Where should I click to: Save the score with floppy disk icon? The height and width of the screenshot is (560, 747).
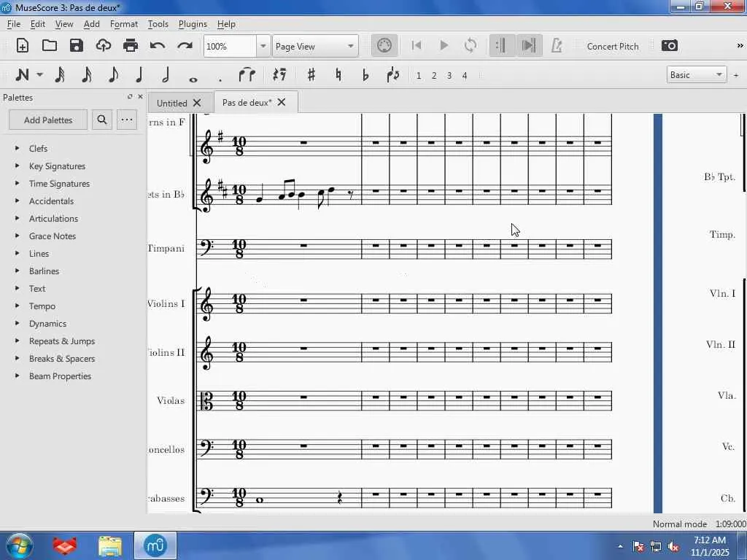[76, 46]
